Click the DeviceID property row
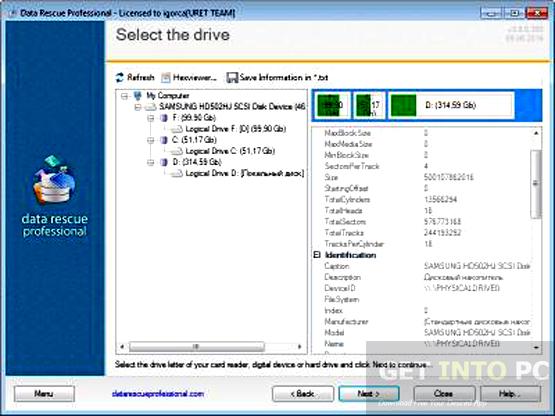 pos(421,288)
